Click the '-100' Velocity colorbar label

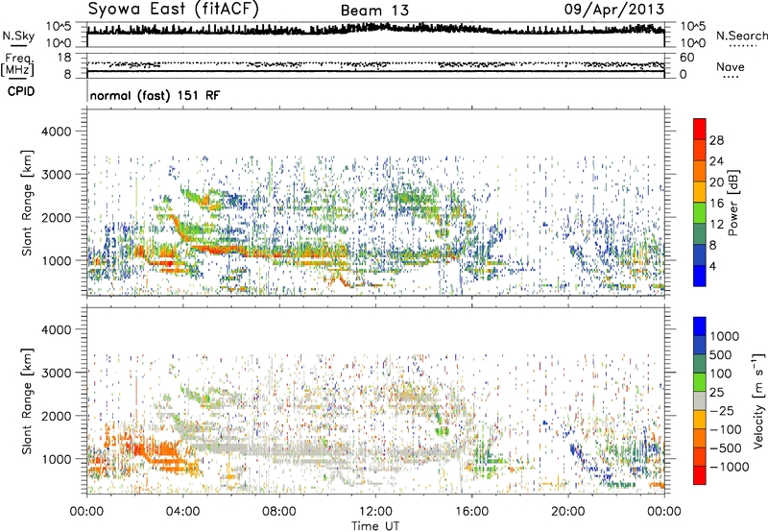[x=726, y=429]
